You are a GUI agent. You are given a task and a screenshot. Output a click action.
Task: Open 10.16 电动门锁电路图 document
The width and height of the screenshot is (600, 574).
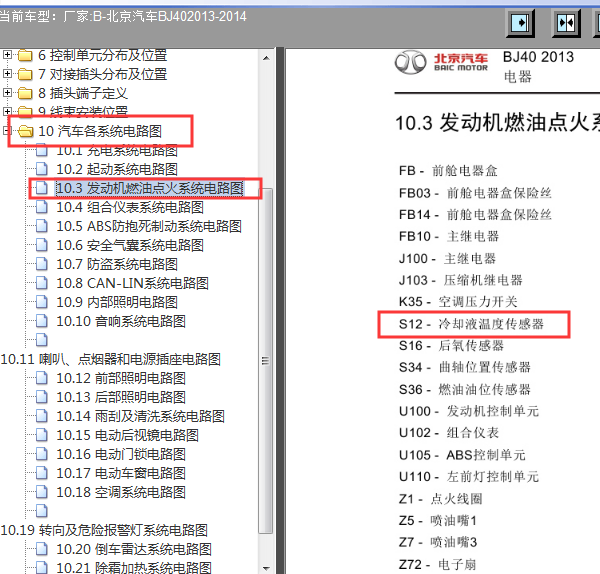tap(121, 454)
